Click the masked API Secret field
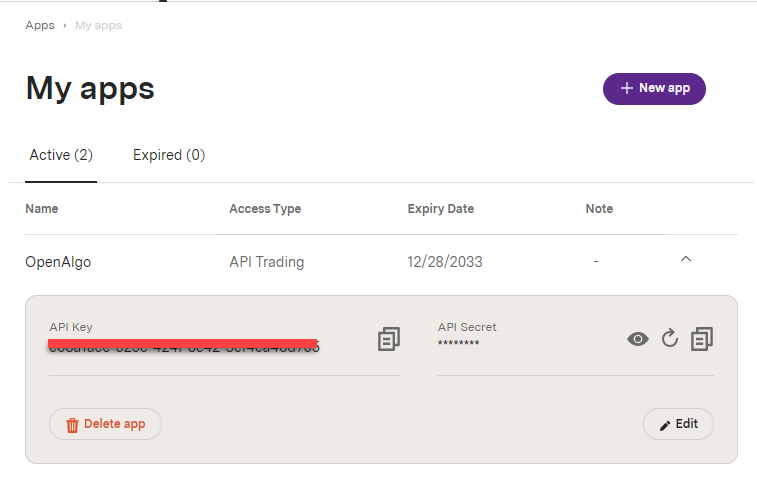Image resolution: width=757 pixels, height=479 pixels. click(x=459, y=344)
